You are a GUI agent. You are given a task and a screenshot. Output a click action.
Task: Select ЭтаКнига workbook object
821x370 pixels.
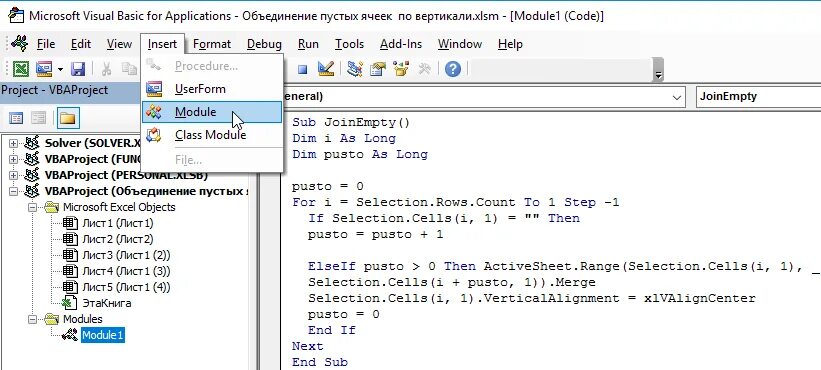coord(107,303)
